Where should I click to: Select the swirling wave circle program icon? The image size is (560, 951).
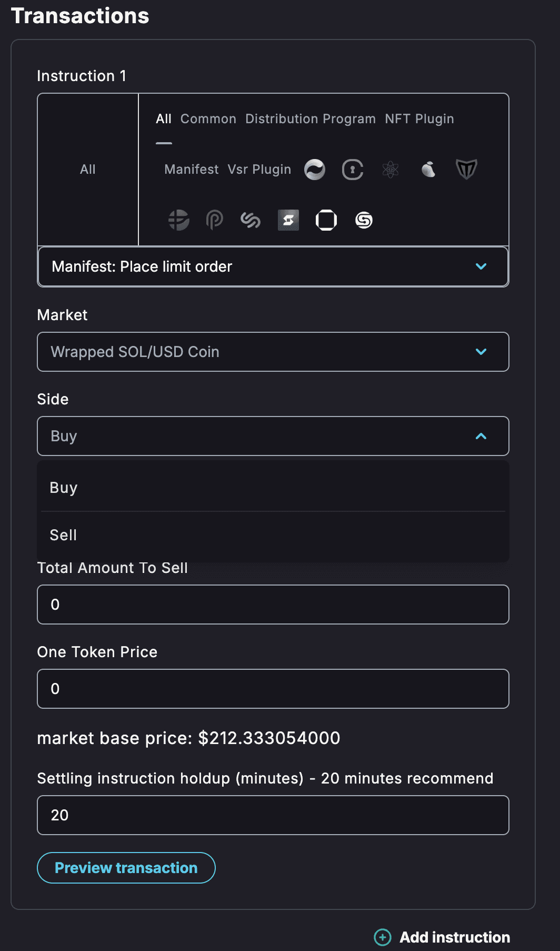(315, 170)
